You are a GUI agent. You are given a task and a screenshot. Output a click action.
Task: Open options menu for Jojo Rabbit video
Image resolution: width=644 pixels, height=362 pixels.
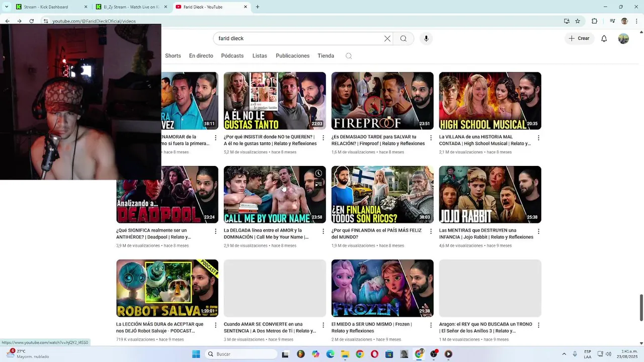tap(538, 231)
